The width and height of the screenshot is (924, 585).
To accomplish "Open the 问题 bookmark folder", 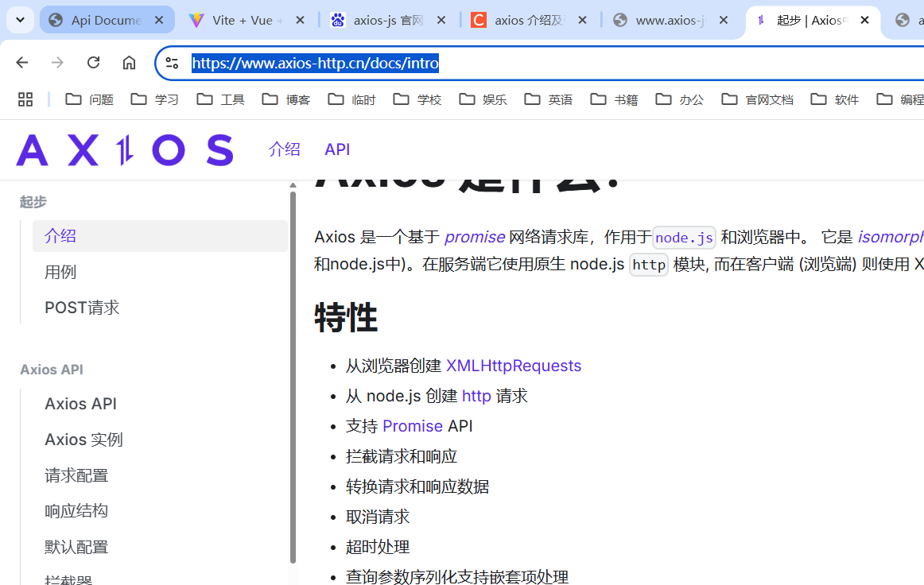I will click(90, 99).
